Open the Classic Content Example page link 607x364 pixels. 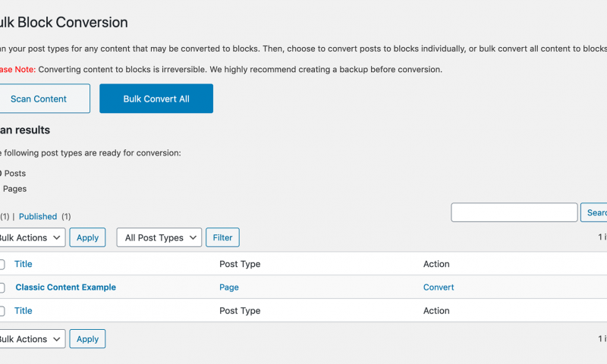coord(66,287)
